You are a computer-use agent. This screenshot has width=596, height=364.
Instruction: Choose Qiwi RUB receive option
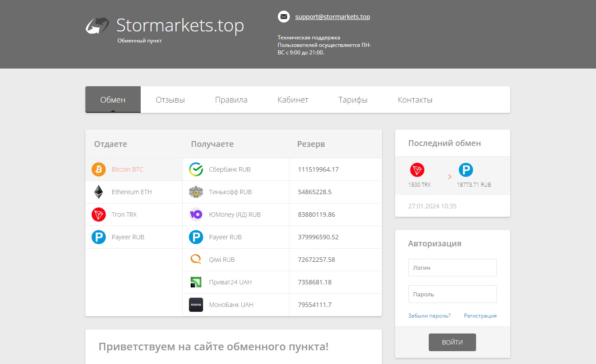[236, 260]
